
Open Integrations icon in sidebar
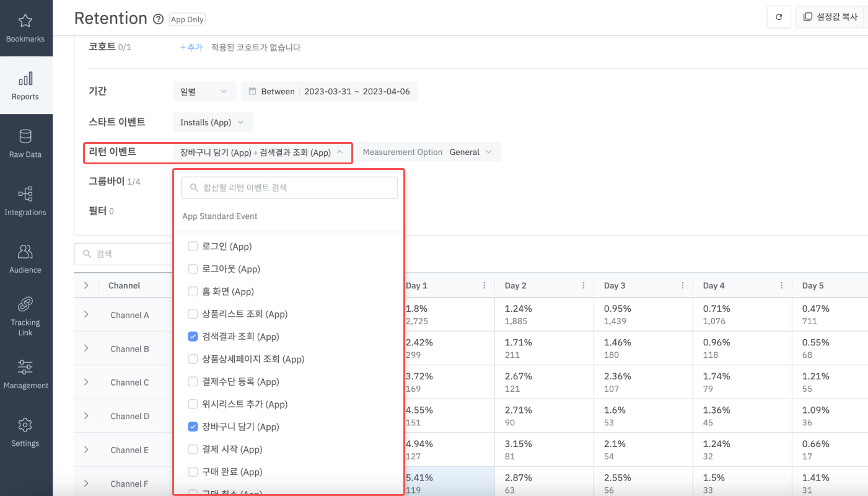[x=25, y=194]
